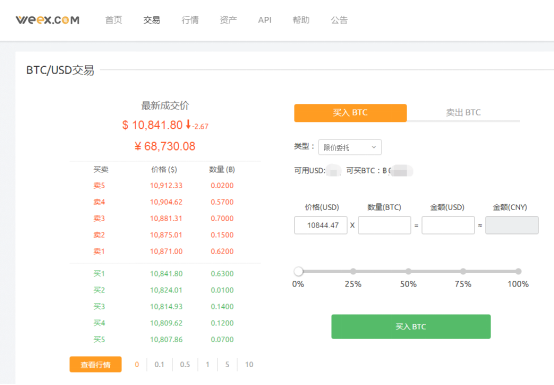This screenshot has height=385, width=554.
Task: Set slider to the 25% stop
Action: coord(353,271)
